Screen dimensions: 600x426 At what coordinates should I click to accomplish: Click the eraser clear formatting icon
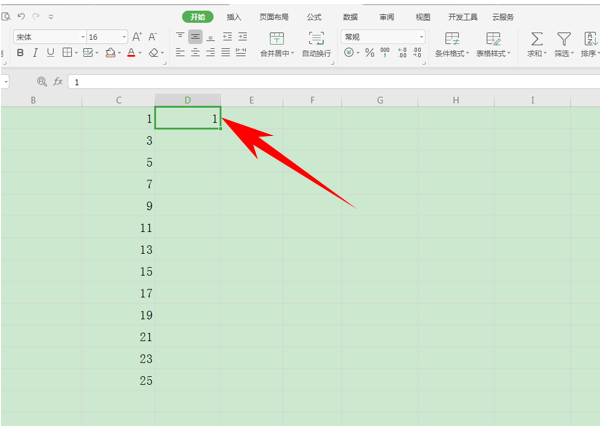click(x=154, y=52)
